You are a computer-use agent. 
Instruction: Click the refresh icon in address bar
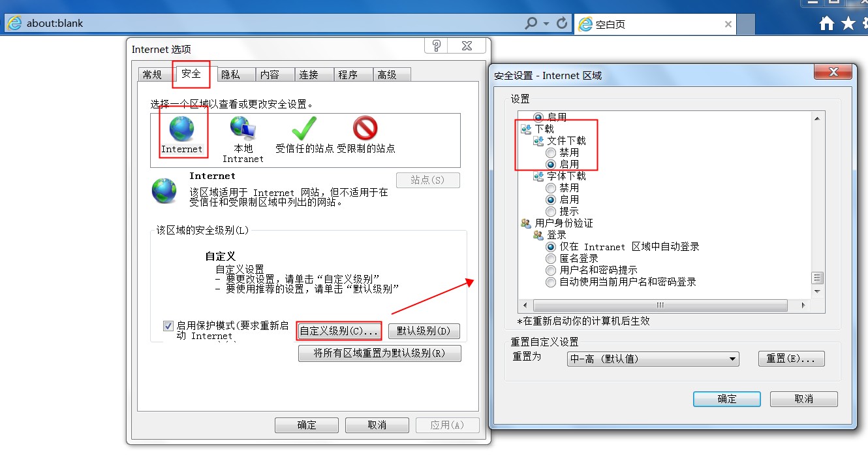click(x=562, y=24)
